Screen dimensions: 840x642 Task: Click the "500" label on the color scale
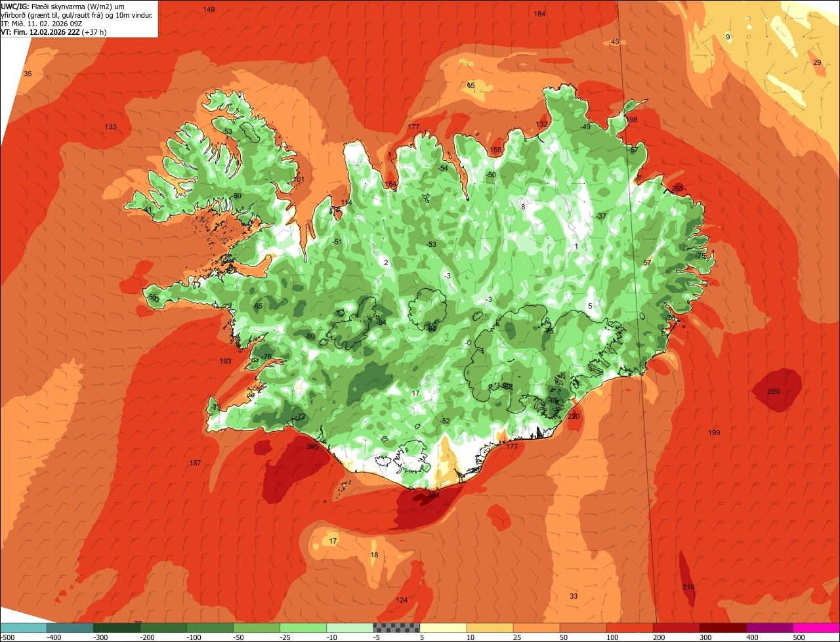pyautogui.click(x=799, y=637)
